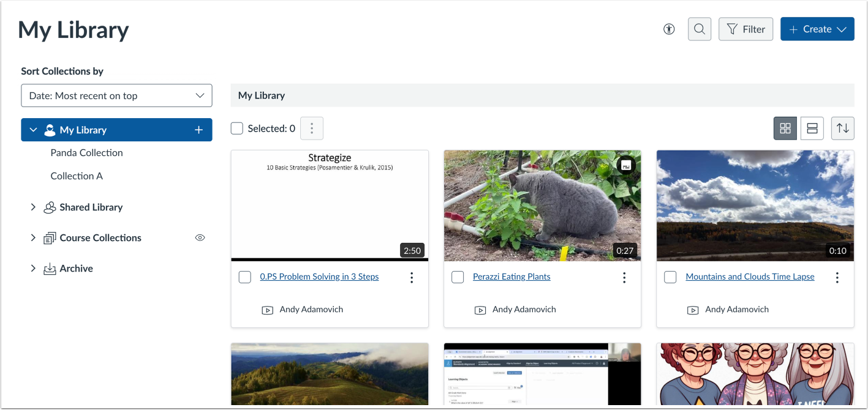Open options menu for Perazzi Eating Plants
This screenshot has width=868, height=410.
(624, 278)
